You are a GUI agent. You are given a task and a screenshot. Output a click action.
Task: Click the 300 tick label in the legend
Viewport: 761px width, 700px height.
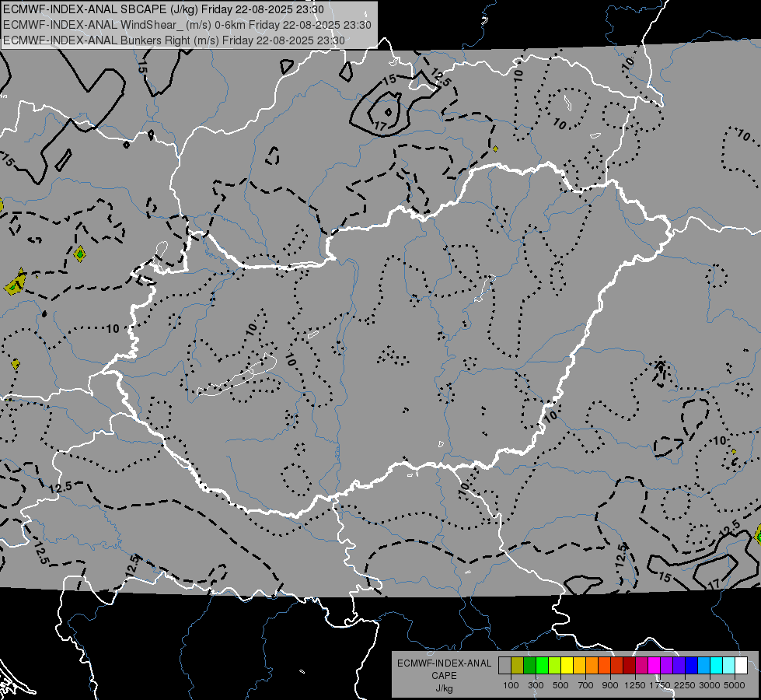pos(536,685)
